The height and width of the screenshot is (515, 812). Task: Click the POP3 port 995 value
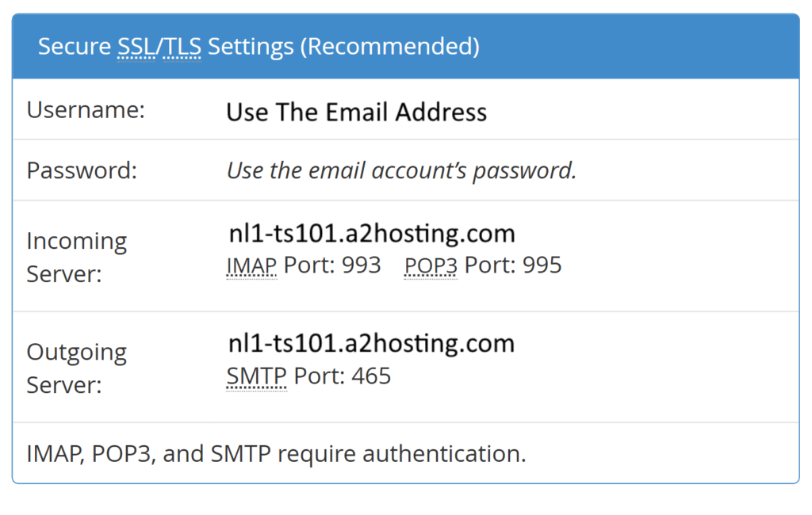(x=542, y=265)
